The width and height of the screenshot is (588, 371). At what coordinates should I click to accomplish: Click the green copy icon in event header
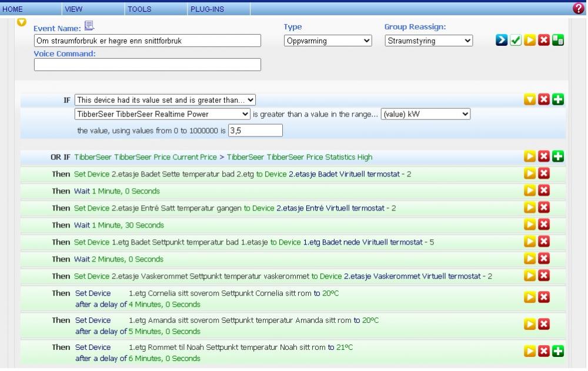(558, 41)
